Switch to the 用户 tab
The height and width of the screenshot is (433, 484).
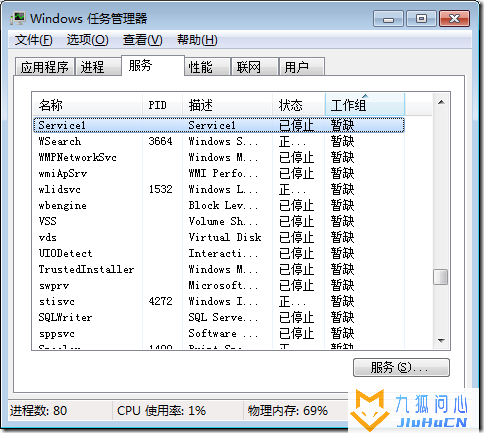(302, 67)
